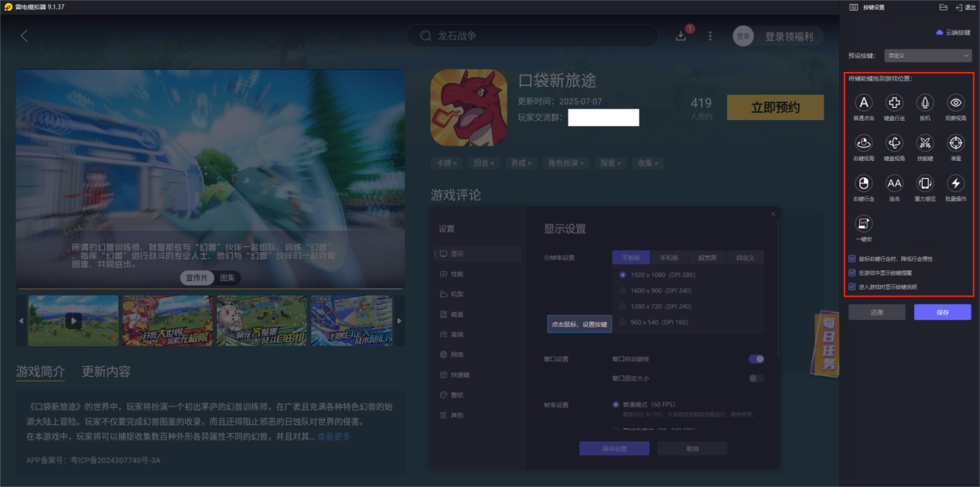Click the 龙石战争 search field

coord(532,36)
